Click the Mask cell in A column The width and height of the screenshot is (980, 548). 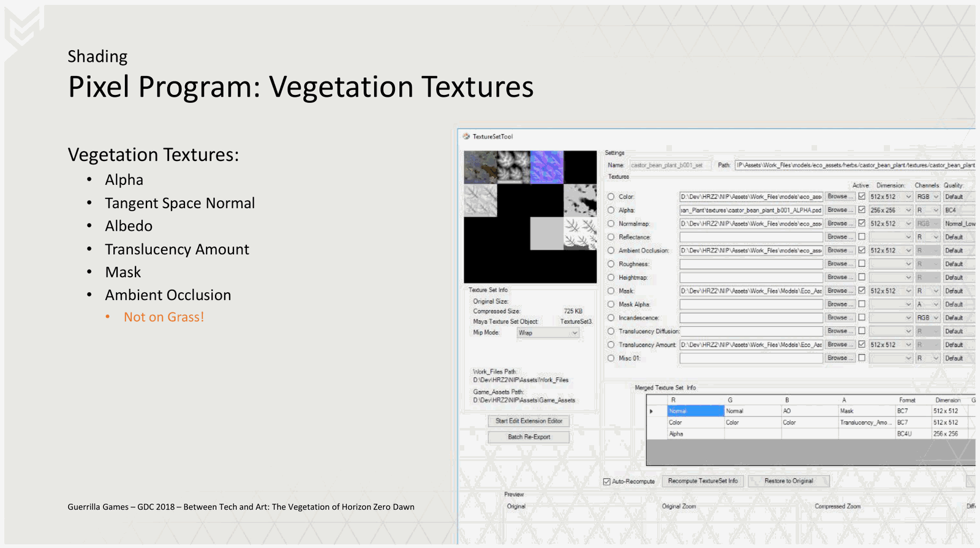[x=867, y=411]
